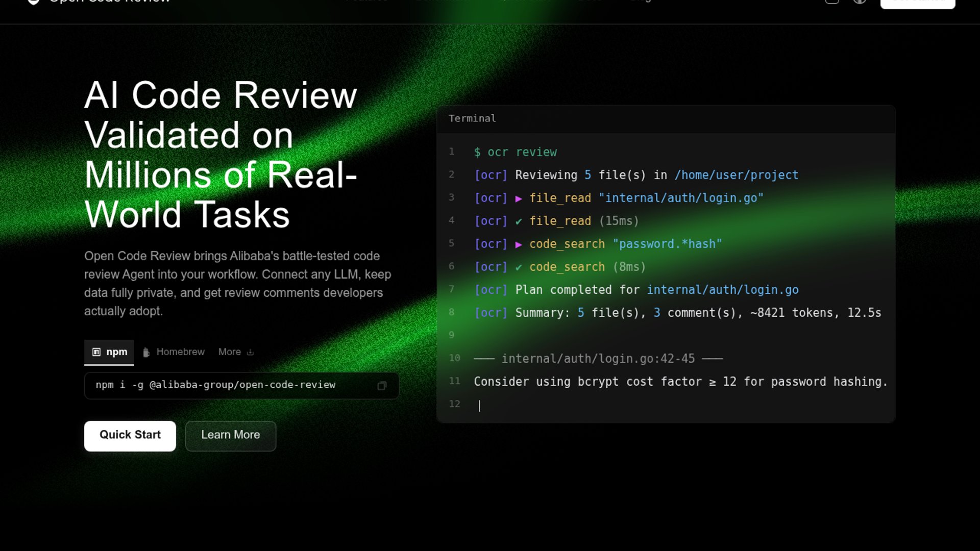Click the Learn More button

[x=231, y=436]
